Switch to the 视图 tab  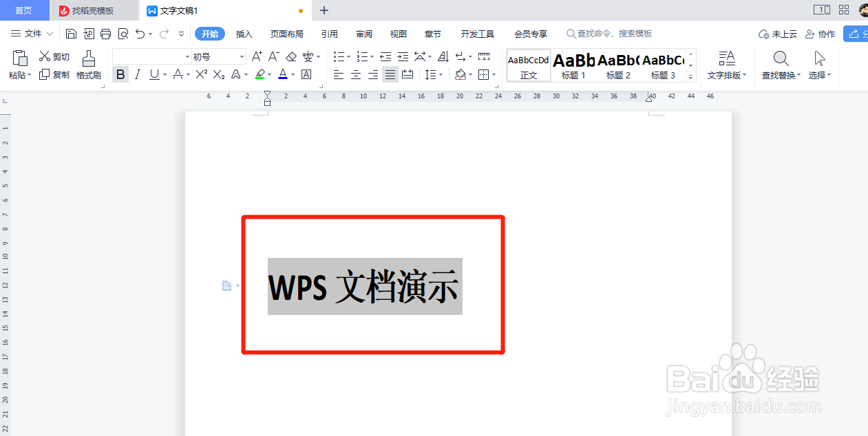(399, 34)
